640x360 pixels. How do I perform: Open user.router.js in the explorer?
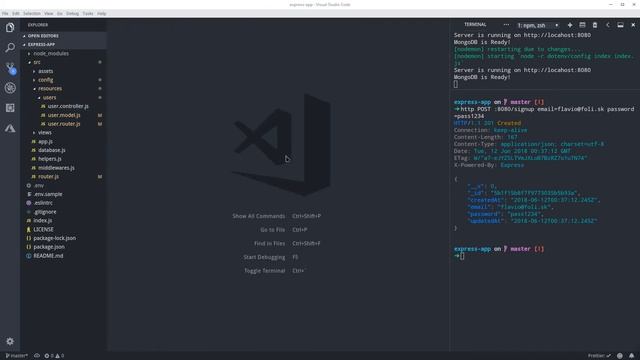tap(63, 124)
